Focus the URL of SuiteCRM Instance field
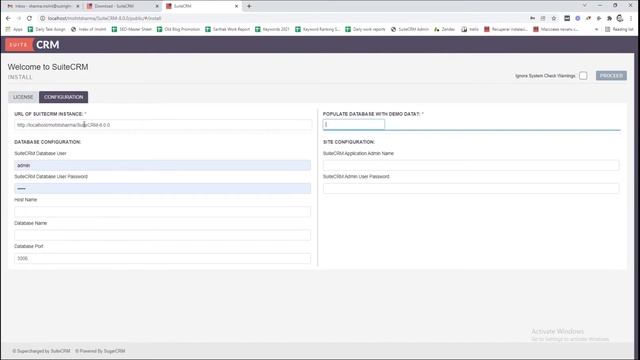The image size is (640, 360). point(162,125)
